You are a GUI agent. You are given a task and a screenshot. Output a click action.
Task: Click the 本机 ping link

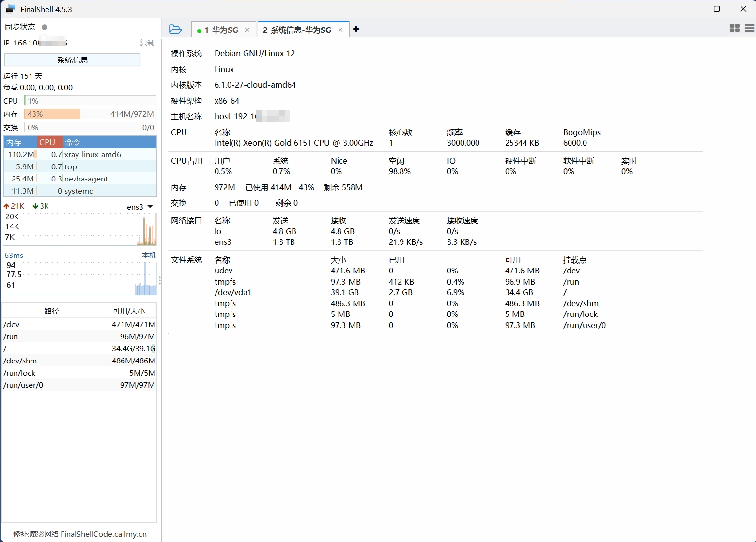[x=149, y=255]
